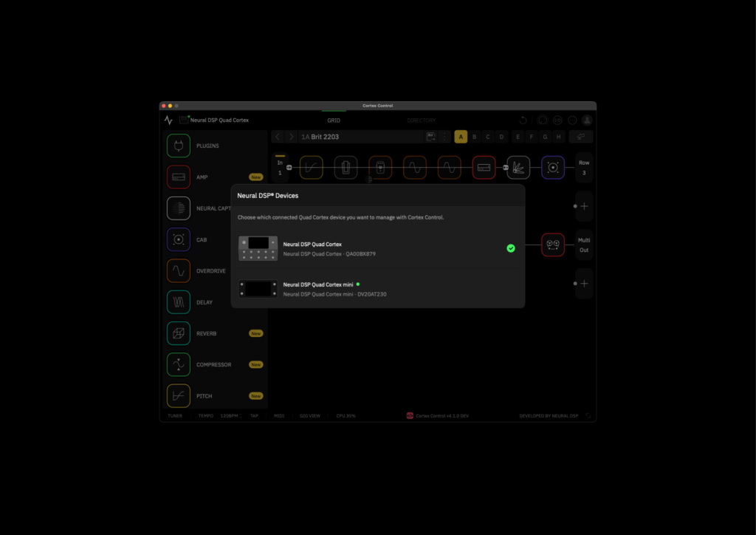This screenshot has width=756, height=535.
Task: Activate scene D
Action: [501, 137]
